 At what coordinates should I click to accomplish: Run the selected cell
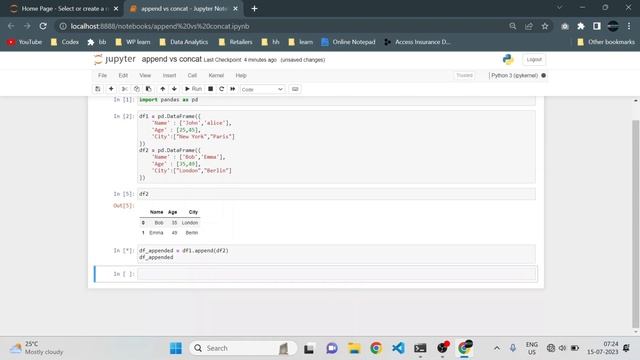point(193,89)
